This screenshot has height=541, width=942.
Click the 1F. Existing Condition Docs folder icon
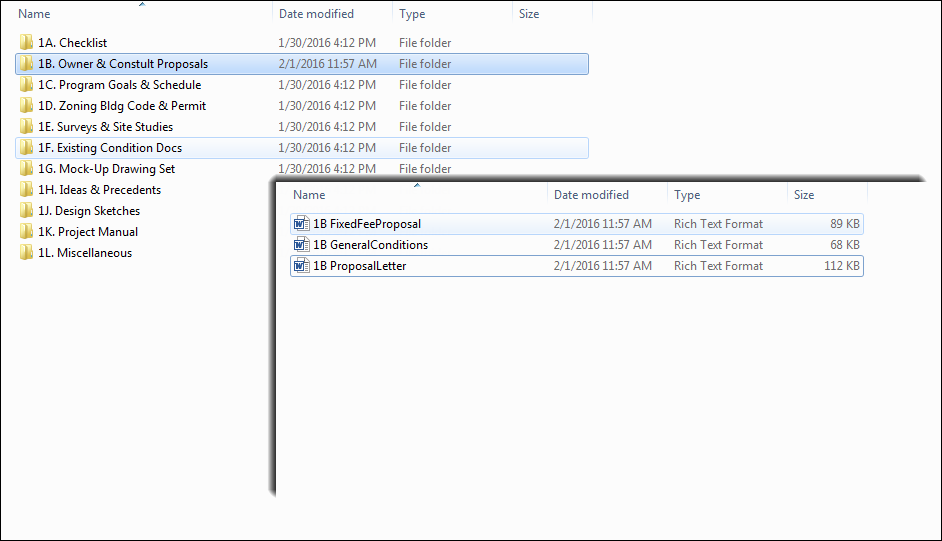point(26,148)
